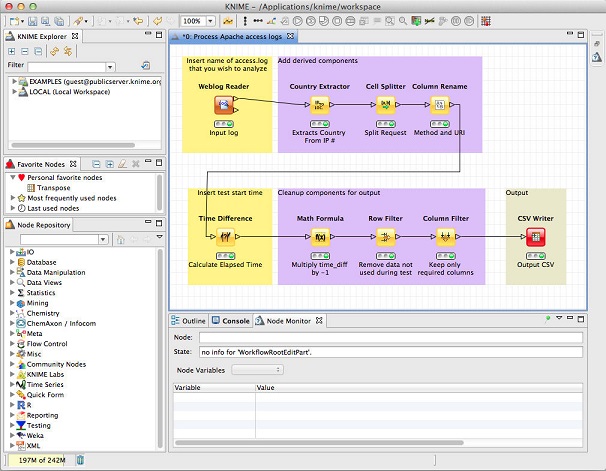Select the Row Filter node
The width and height of the screenshot is (606, 471).
(x=386, y=236)
